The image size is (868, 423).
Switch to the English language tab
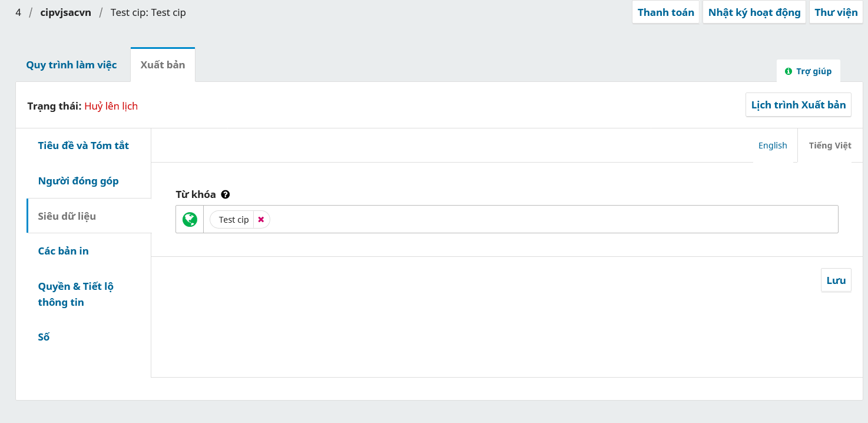(x=773, y=146)
